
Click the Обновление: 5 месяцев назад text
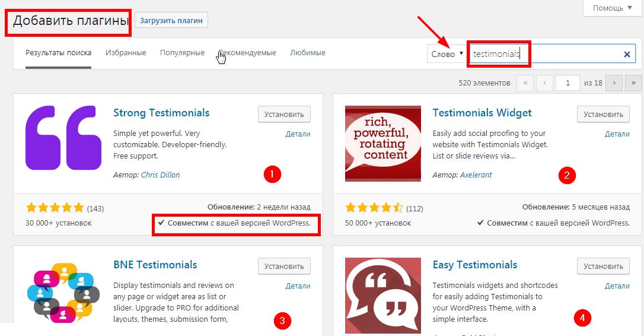[576, 207]
